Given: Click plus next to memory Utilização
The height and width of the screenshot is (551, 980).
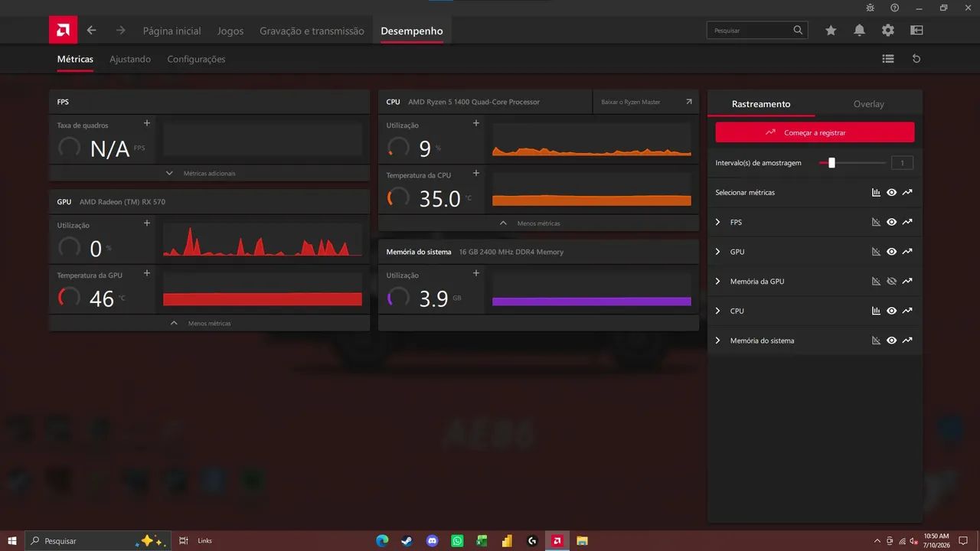Looking at the screenshot, I should tap(476, 273).
